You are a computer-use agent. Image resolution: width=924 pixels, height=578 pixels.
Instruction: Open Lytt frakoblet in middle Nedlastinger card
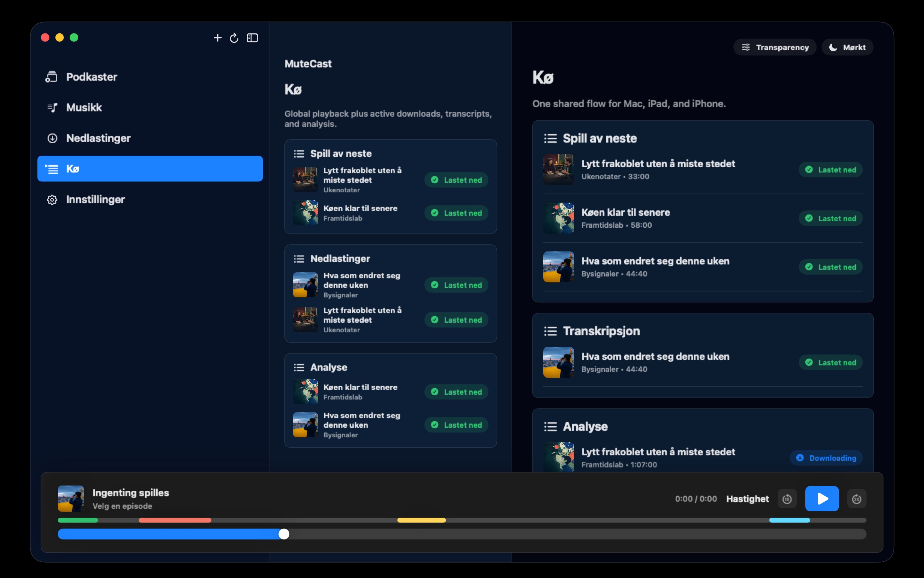390,320
